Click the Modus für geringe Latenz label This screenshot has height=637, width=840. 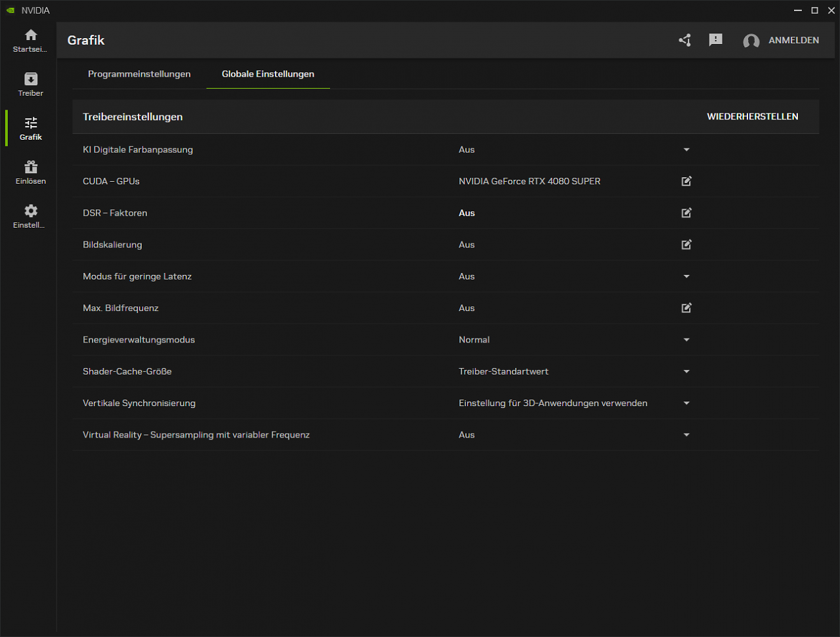pyautogui.click(x=137, y=276)
